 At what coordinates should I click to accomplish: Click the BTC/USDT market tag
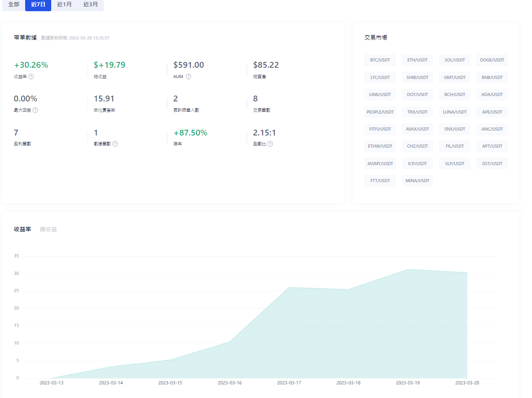pyautogui.click(x=380, y=60)
